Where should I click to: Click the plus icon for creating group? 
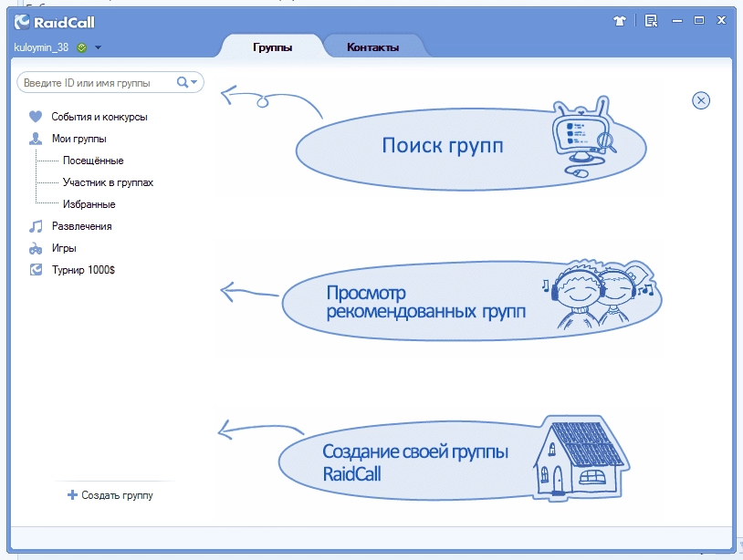click(72, 495)
